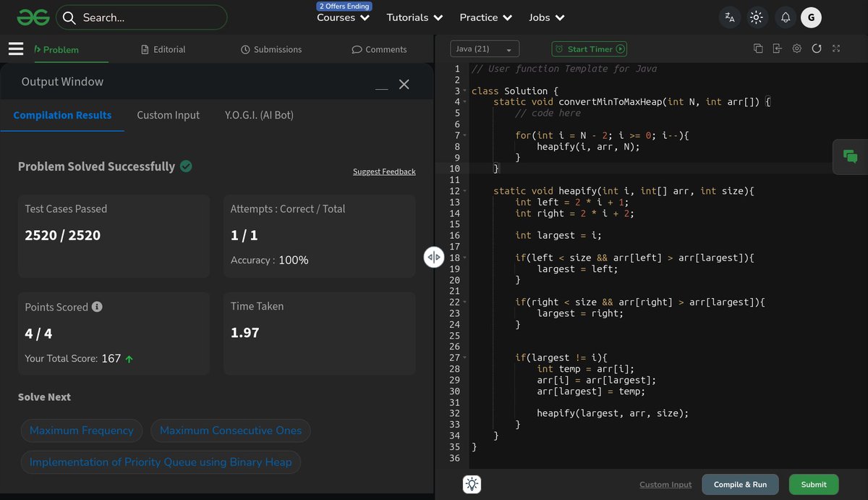The height and width of the screenshot is (500, 868).
Task: Open the editor settings gear
Action: [797, 48]
